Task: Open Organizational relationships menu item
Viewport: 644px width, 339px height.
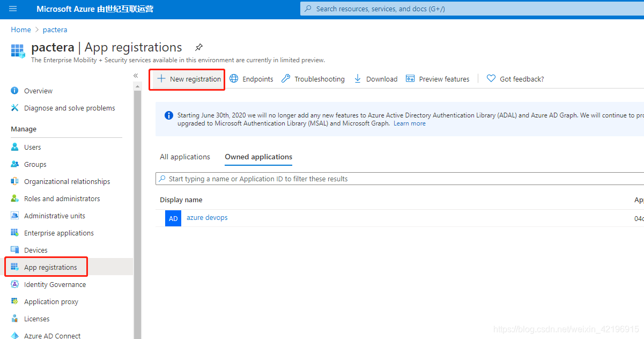Action: point(66,181)
